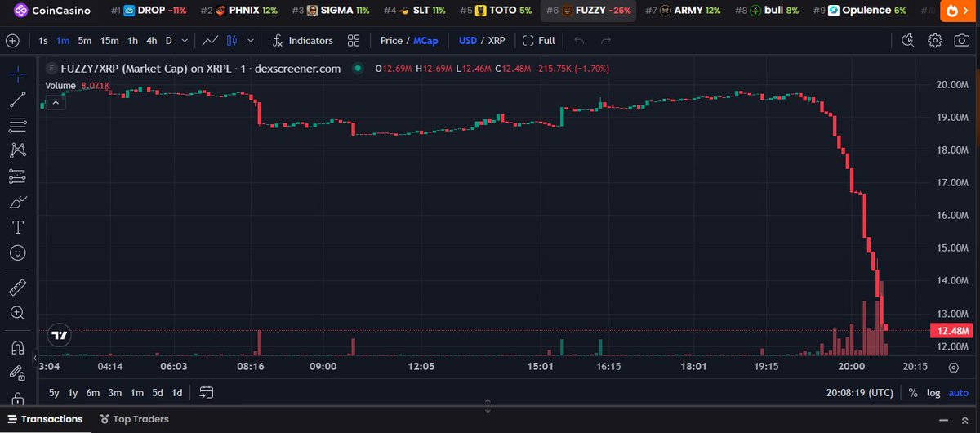
Task: Open trending token FUZZY
Action: [589, 11]
